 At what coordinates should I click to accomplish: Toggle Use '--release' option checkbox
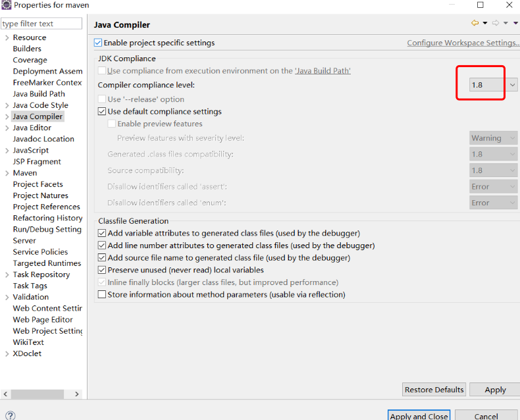pos(102,99)
